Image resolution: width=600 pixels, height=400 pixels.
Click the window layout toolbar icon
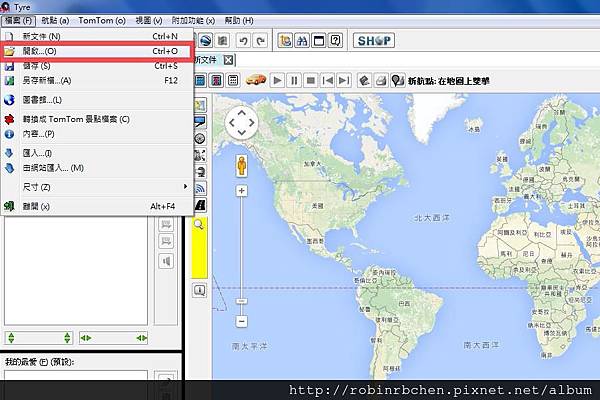[x=319, y=40]
